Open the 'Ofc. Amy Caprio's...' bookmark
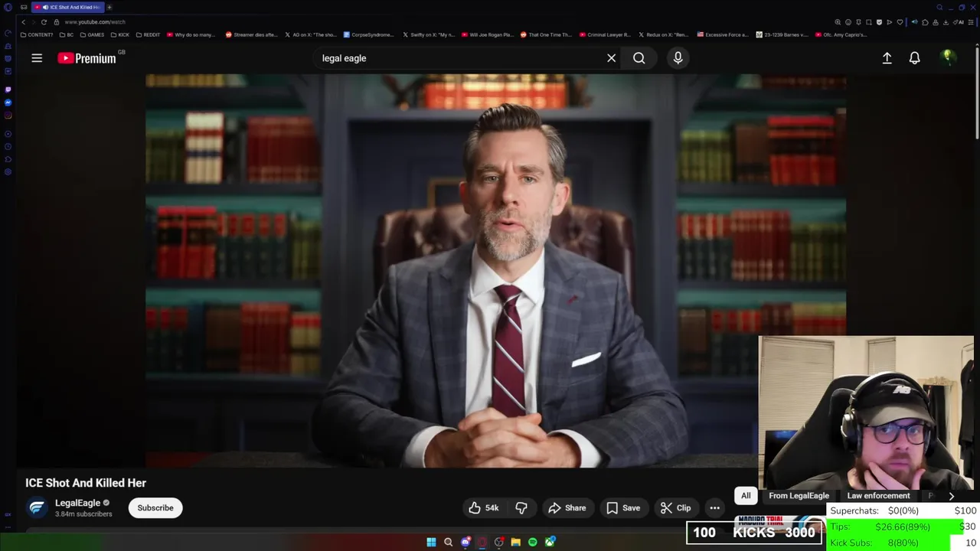Image resolution: width=980 pixels, height=551 pixels. pos(841,34)
